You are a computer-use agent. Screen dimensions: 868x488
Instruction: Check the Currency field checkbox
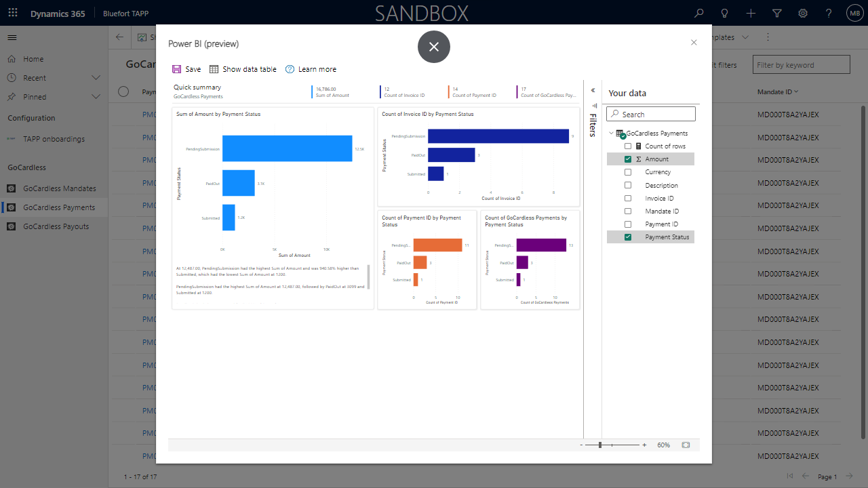click(x=628, y=172)
